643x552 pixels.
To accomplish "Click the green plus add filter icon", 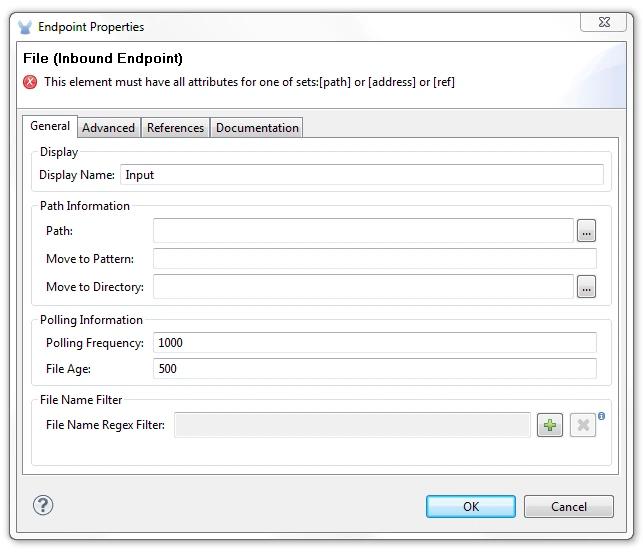I will point(549,426).
